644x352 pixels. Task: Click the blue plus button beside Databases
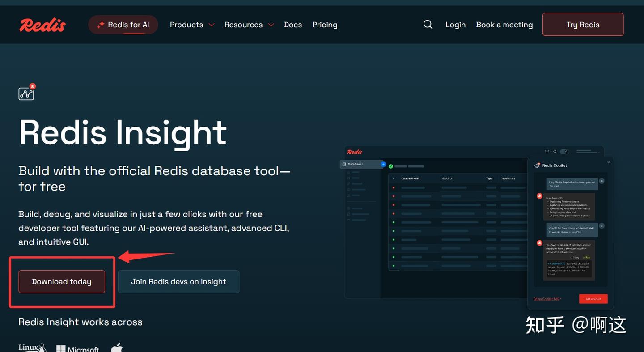[x=383, y=164]
